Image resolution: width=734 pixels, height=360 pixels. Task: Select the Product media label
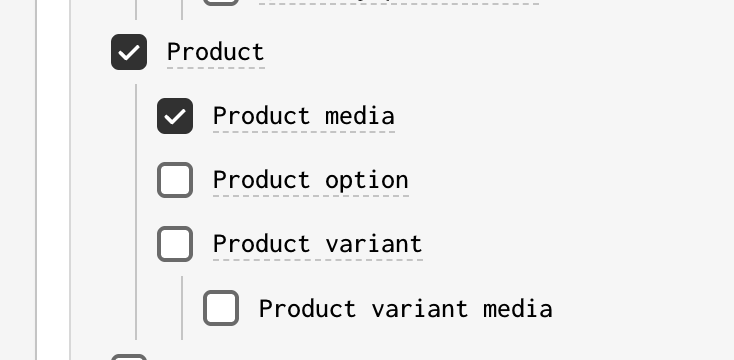coord(304,116)
